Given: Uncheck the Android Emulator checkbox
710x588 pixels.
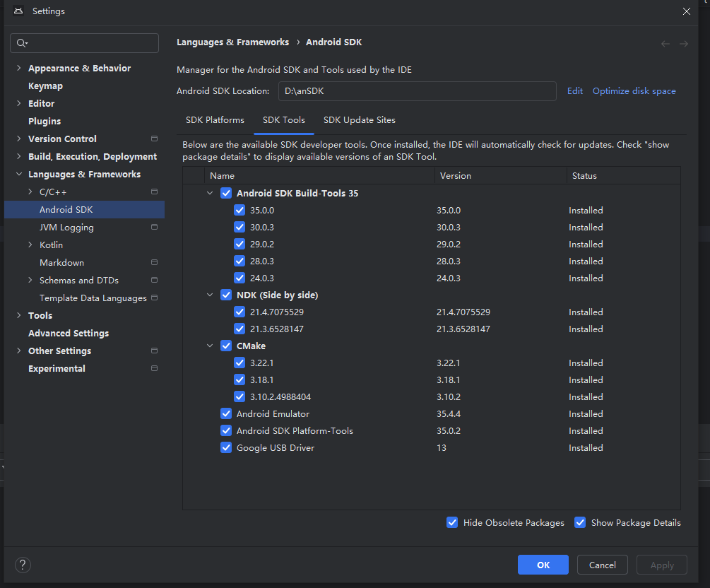Looking at the screenshot, I should point(226,413).
